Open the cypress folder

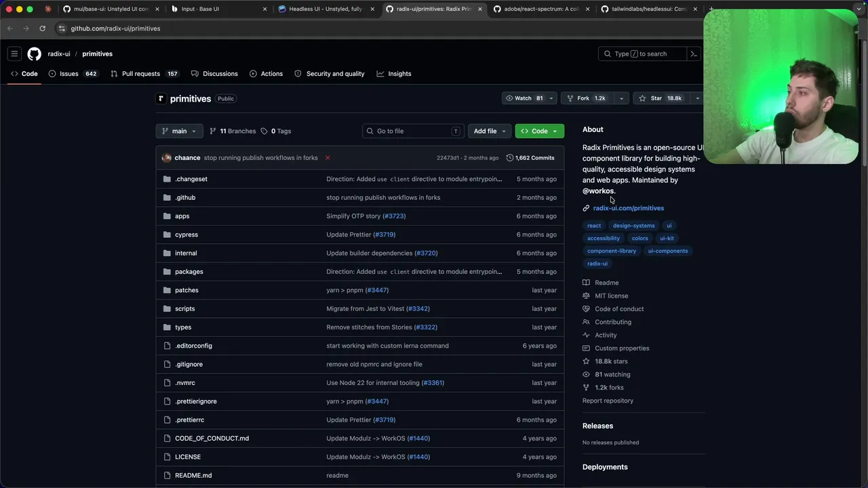(186, 235)
